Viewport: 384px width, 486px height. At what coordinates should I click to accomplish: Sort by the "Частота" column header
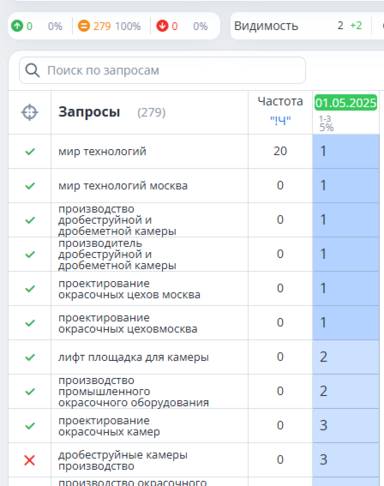[x=280, y=101]
